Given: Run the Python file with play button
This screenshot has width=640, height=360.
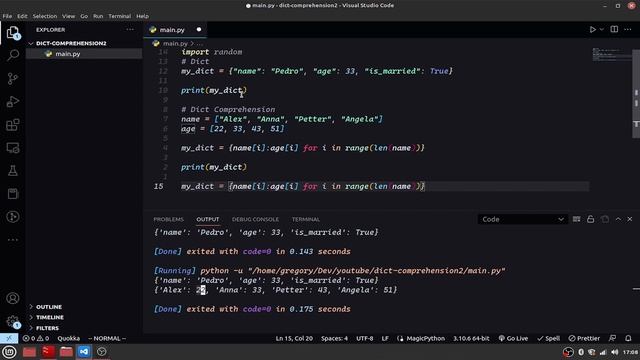Looking at the screenshot, I should (592, 29).
